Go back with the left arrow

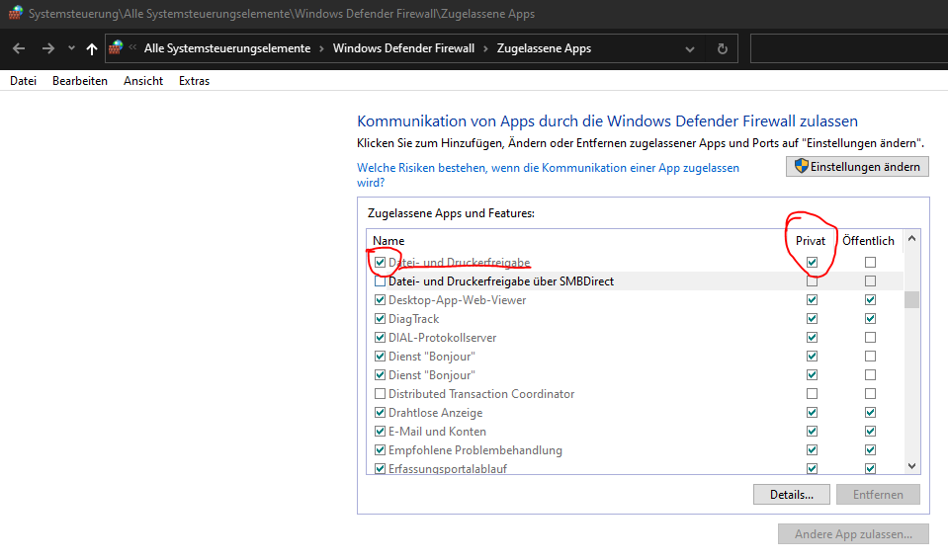(x=19, y=49)
